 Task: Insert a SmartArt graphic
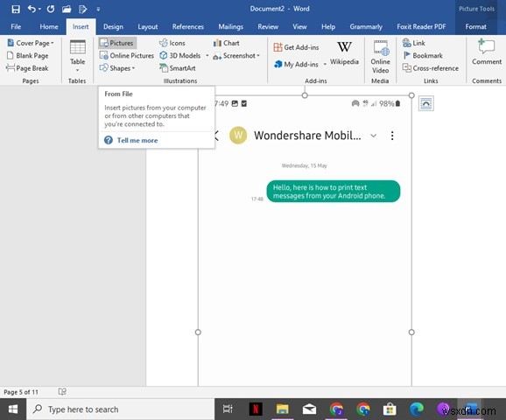click(x=178, y=68)
